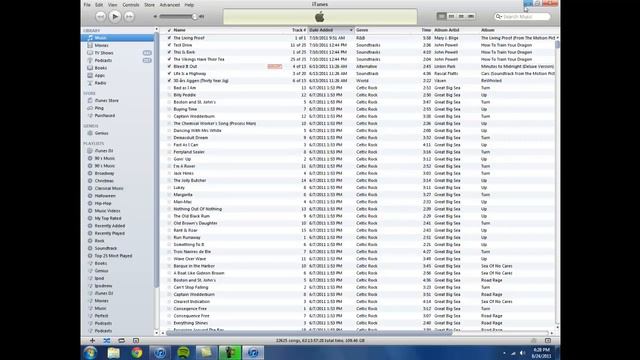
Task: Toggle the checkmark column header
Action: tap(169, 30)
